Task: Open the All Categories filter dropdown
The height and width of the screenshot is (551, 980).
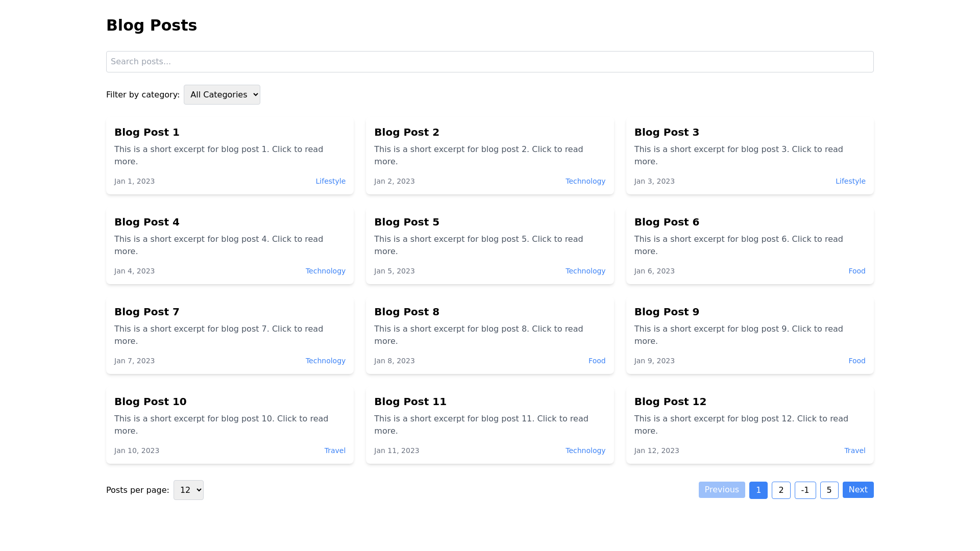Action: (222, 95)
